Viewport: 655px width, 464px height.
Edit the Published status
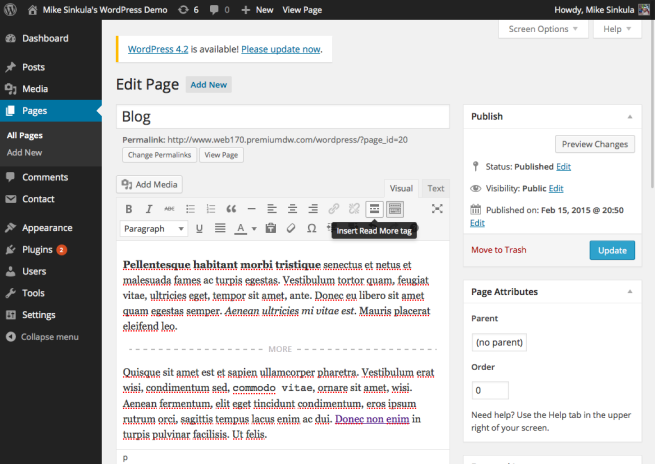click(563, 167)
